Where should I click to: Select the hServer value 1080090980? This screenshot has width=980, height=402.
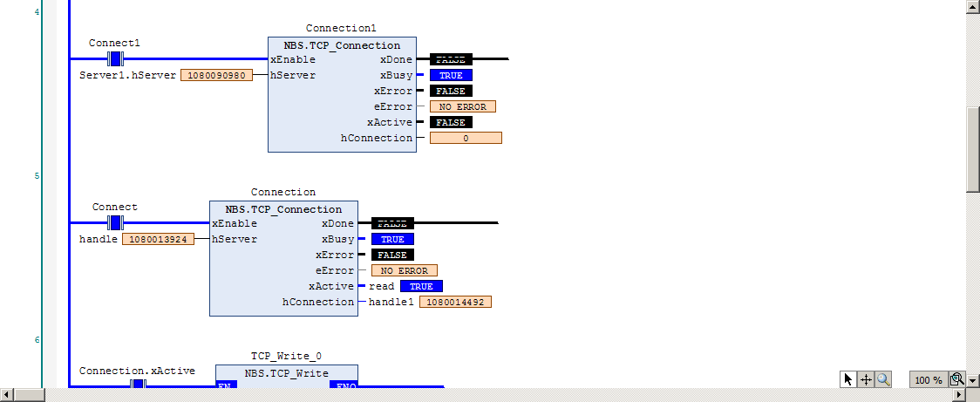tap(217, 75)
